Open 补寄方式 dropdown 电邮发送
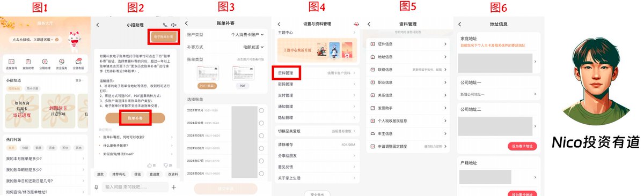Screen dimensions: 644x196 (253, 47)
